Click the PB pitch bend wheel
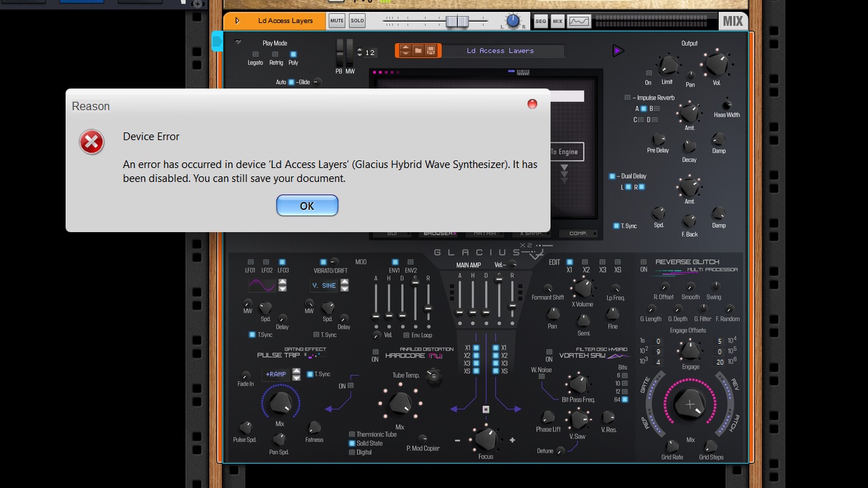The image size is (868, 488). point(340,52)
